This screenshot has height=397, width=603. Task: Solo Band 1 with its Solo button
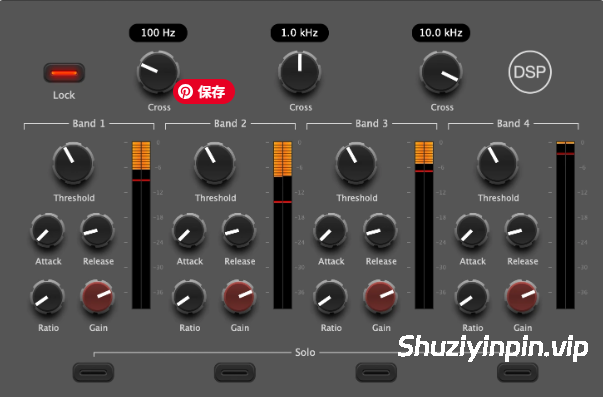point(93,372)
